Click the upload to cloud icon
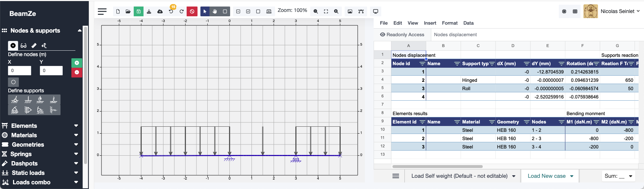644x189 pixels. pos(160,12)
